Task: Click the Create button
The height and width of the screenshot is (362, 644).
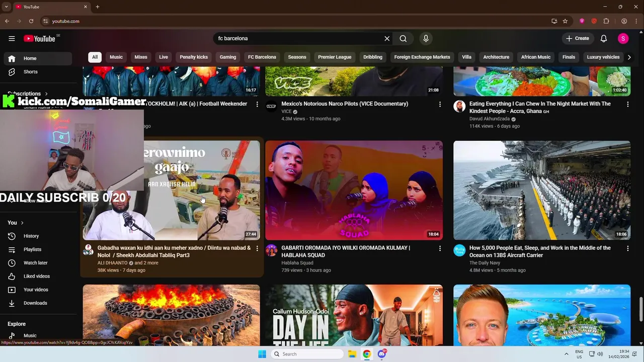Action: click(577, 38)
